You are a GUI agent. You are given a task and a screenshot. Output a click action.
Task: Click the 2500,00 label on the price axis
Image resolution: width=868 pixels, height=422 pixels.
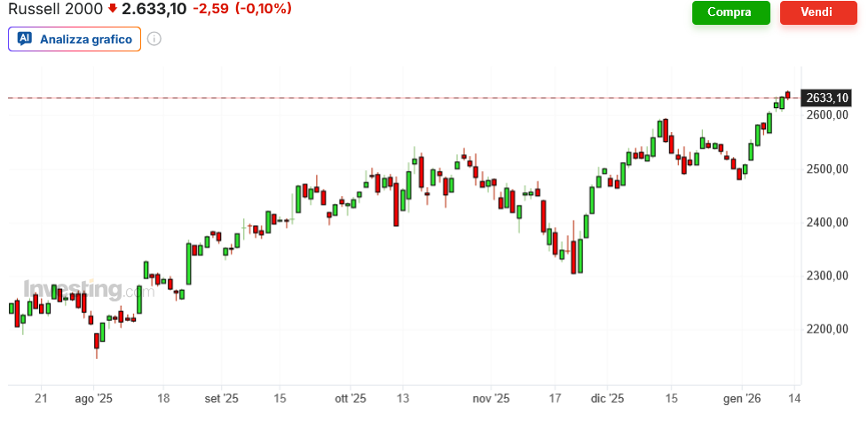tap(827, 168)
